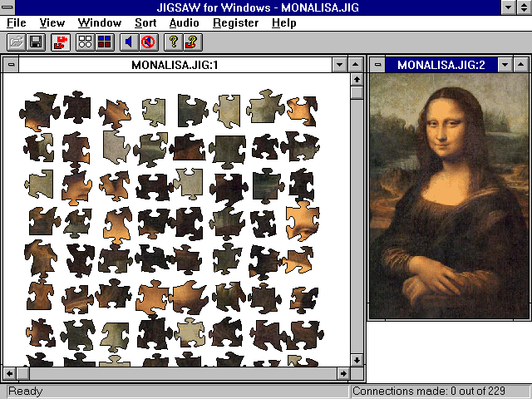The image size is (532, 399).
Task: Open the Sort menu
Action: pyautogui.click(x=145, y=23)
